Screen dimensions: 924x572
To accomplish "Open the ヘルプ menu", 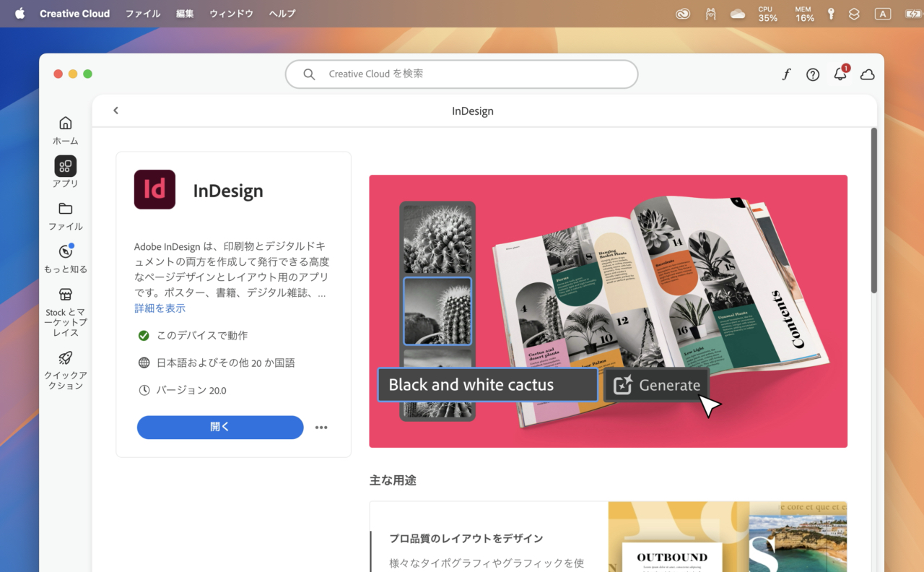I will [x=282, y=14].
